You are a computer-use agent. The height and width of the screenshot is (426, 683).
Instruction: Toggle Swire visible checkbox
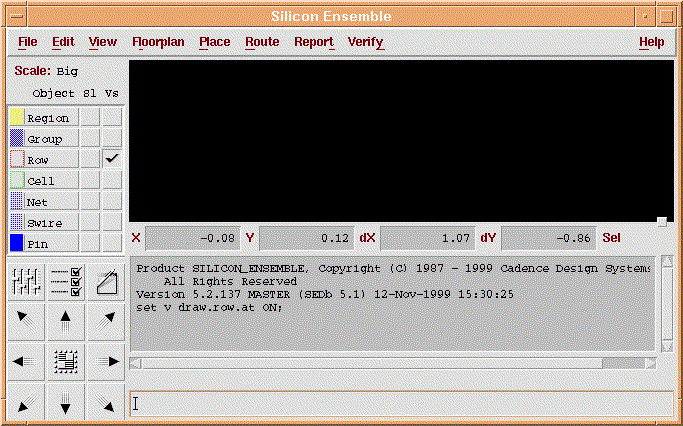tap(112, 222)
